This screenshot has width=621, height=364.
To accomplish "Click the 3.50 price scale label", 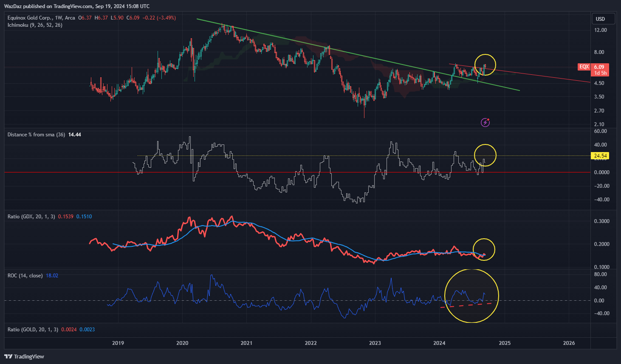I will coord(599,97).
